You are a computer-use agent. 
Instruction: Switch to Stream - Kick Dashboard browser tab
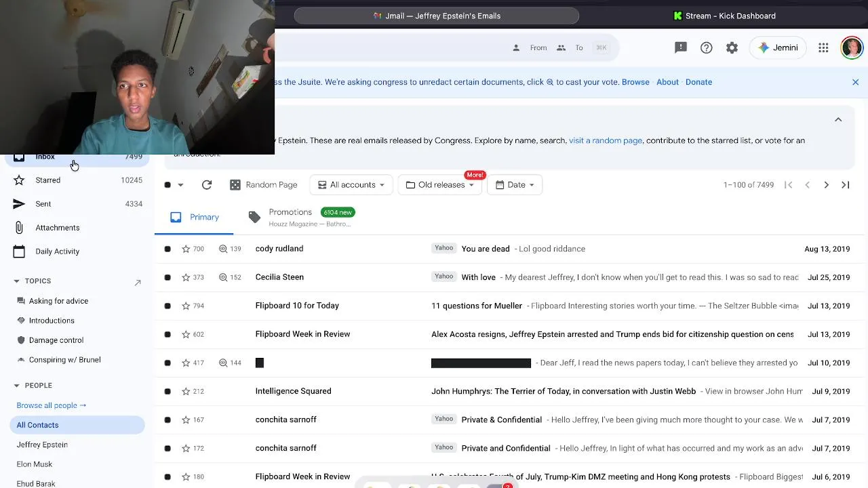(724, 16)
